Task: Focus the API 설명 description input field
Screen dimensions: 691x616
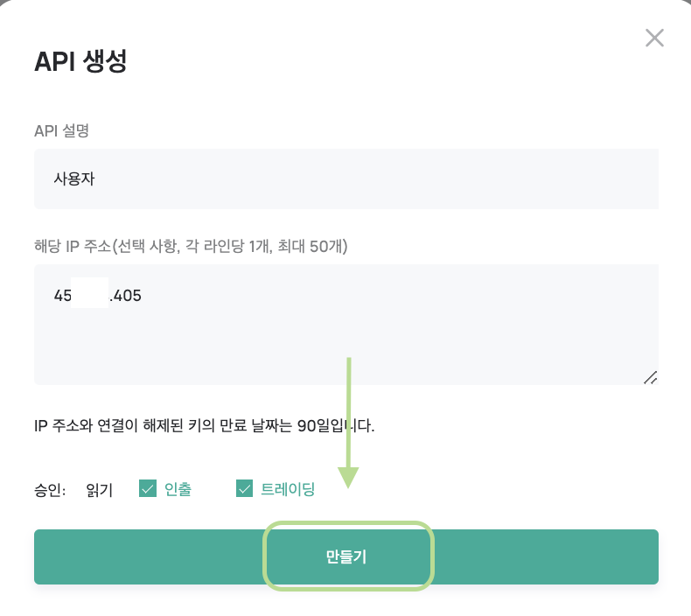Action: click(x=346, y=179)
